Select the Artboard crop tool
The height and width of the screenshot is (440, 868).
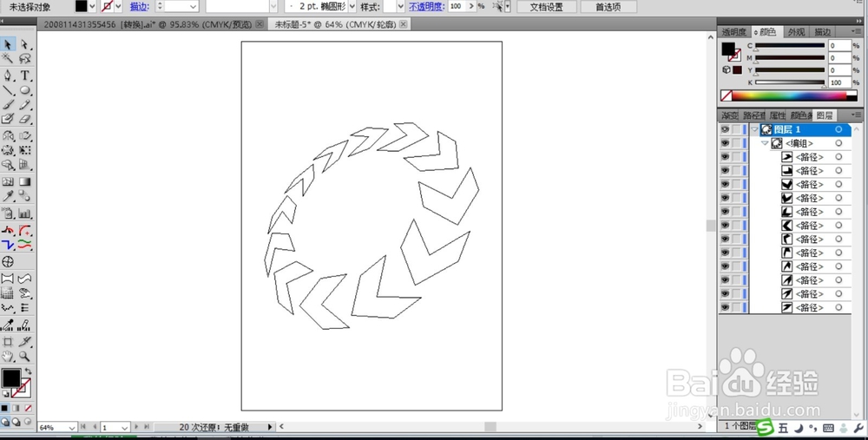8,341
